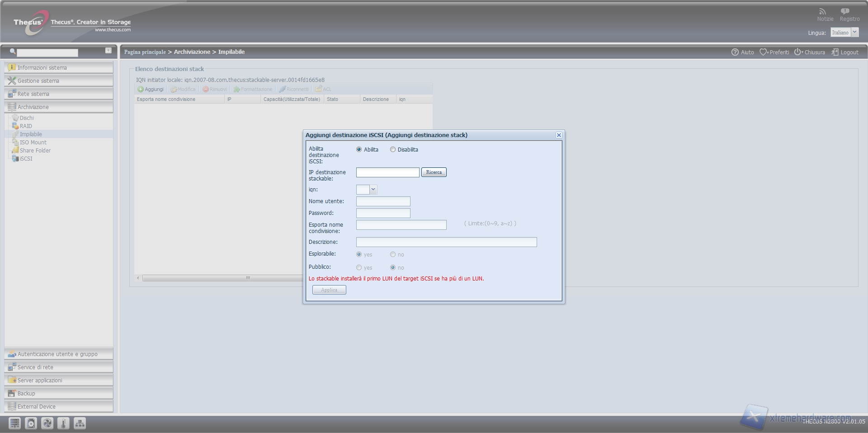The width and height of the screenshot is (868, 433).
Task: Open the iqn dropdown list
Action: (x=373, y=190)
